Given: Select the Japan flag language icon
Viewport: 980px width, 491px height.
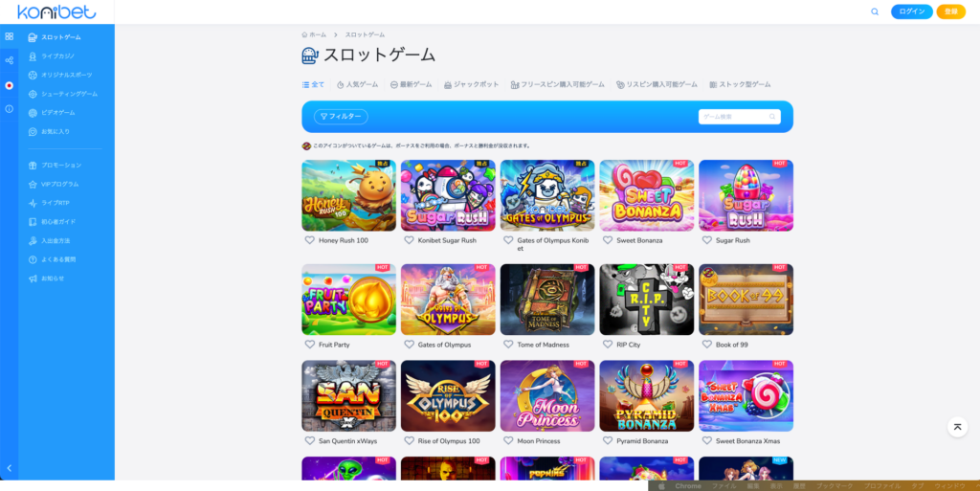Looking at the screenshot, I should [9, 85].
